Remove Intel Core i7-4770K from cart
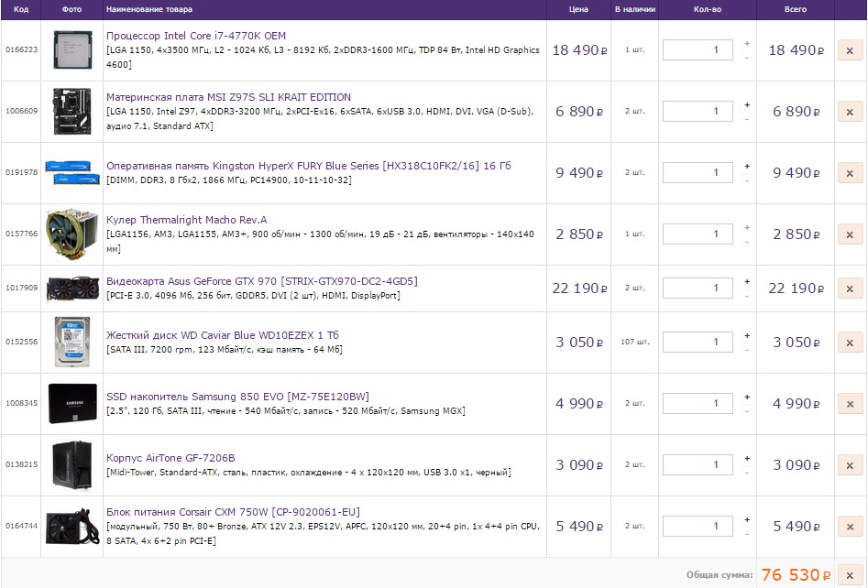868x588 pixels. pos(850,50)
